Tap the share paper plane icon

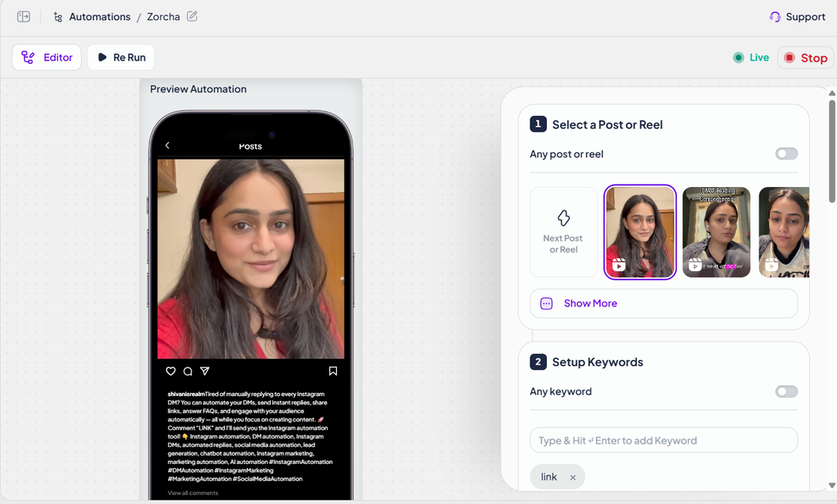point(204,371)
